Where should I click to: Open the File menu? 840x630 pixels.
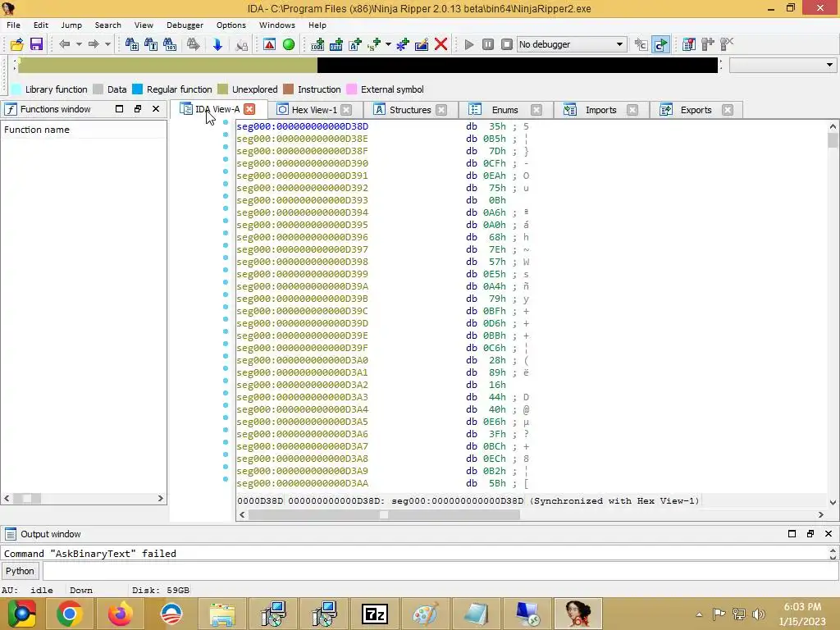click(13, 25)
